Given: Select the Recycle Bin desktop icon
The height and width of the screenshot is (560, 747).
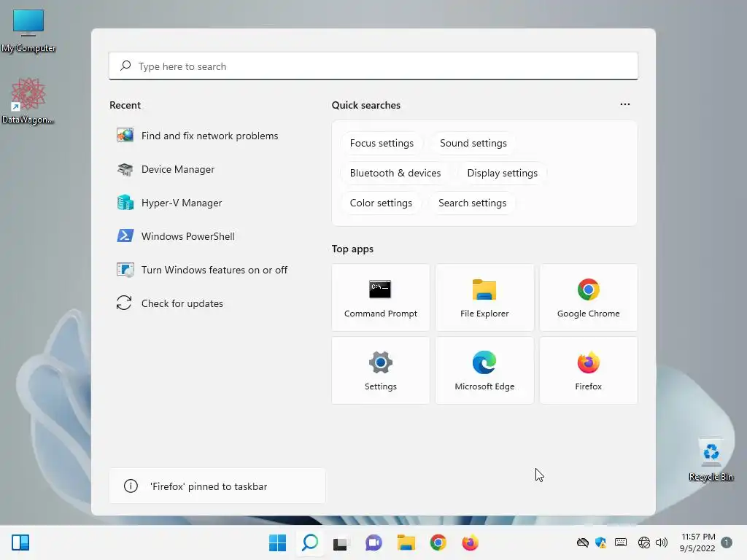Looking at the screenshot, I should click(x=711, y=459).
